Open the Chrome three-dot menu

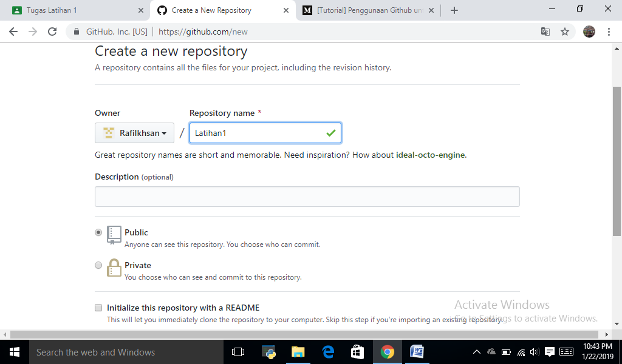(x=609, y=32)
